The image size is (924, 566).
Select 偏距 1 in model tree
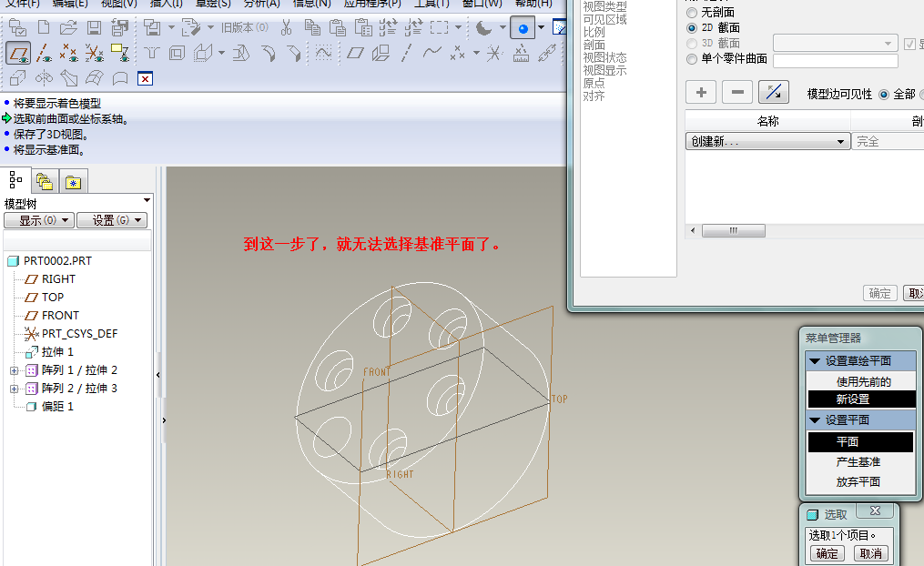coord(57,407)
